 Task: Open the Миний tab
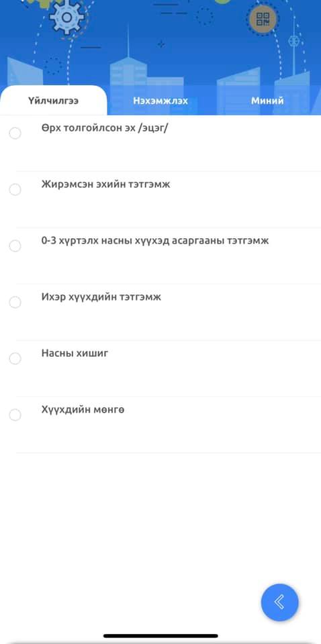point(267,101)
